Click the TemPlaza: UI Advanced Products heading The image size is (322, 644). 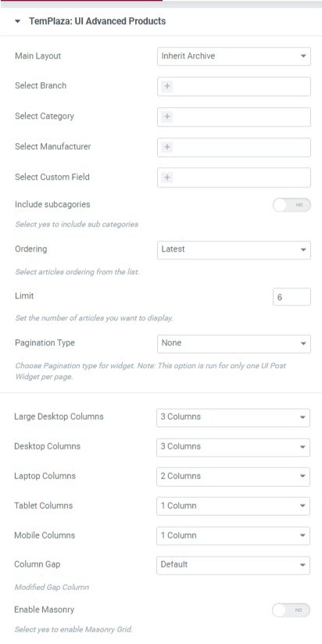(98, 21)
